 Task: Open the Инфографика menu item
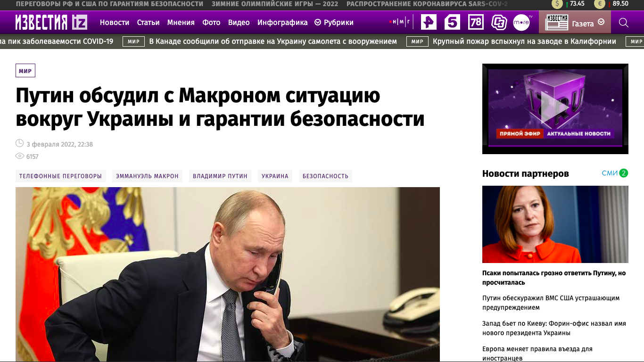coord(282,22)
